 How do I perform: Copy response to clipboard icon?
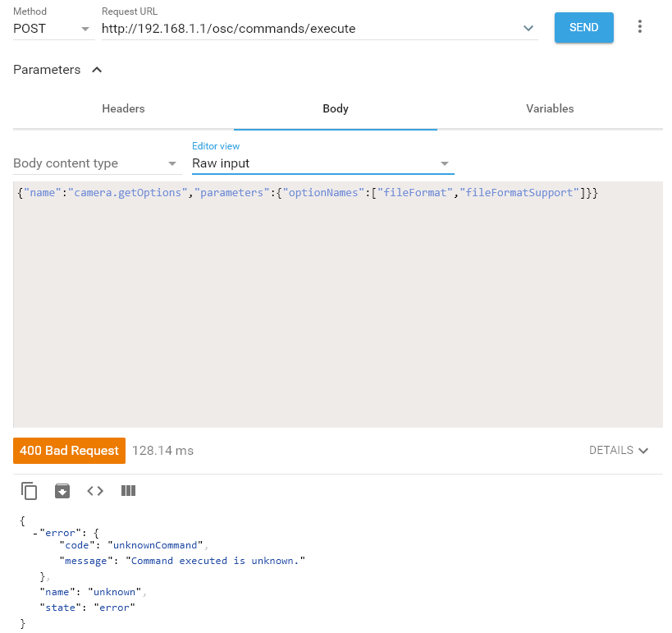point(30,491)
